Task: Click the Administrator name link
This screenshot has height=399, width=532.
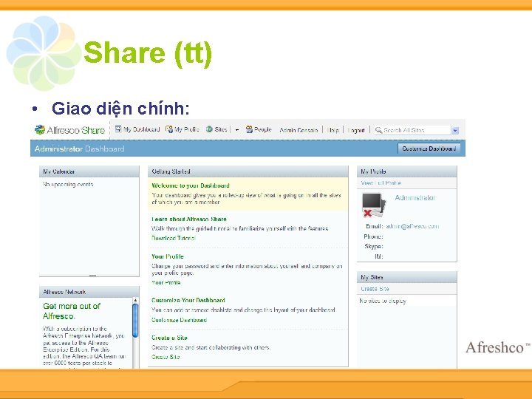Action: point(415,198)
